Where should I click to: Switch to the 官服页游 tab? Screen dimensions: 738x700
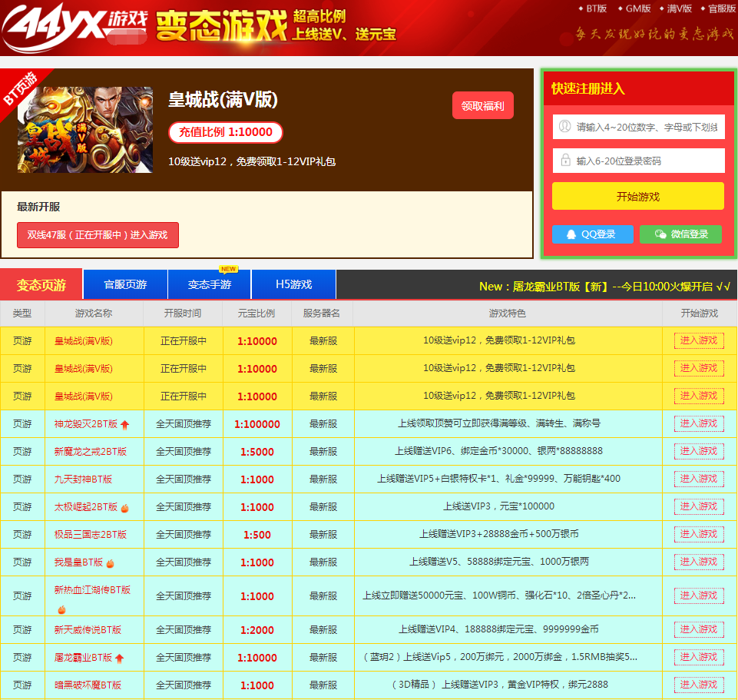[x=125, y=284]
